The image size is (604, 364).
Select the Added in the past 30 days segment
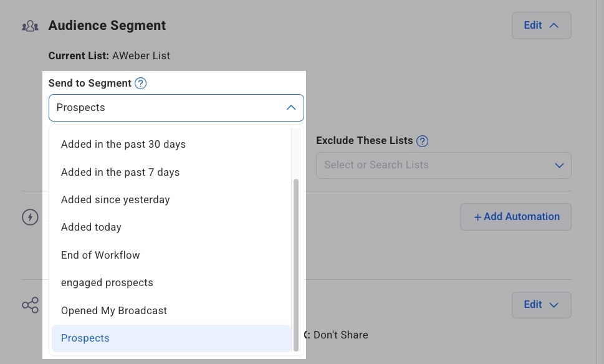pos(123,144)
